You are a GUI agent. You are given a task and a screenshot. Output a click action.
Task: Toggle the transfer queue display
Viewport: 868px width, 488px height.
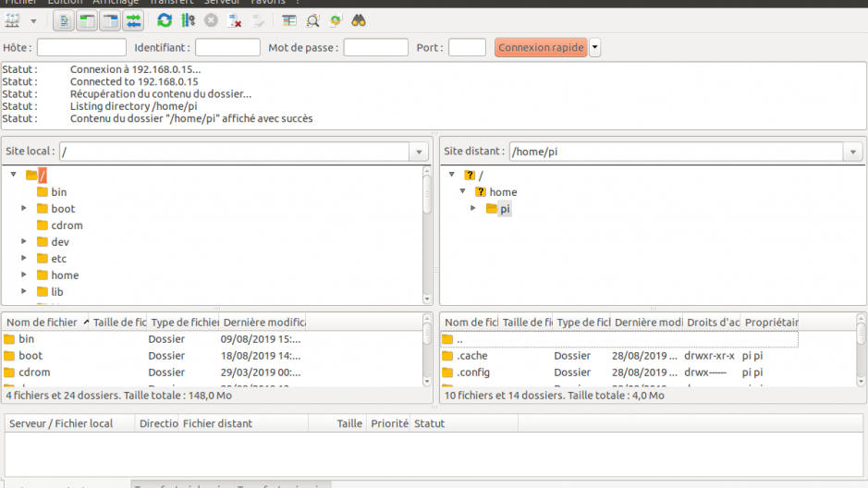click(x=133, y=21)
